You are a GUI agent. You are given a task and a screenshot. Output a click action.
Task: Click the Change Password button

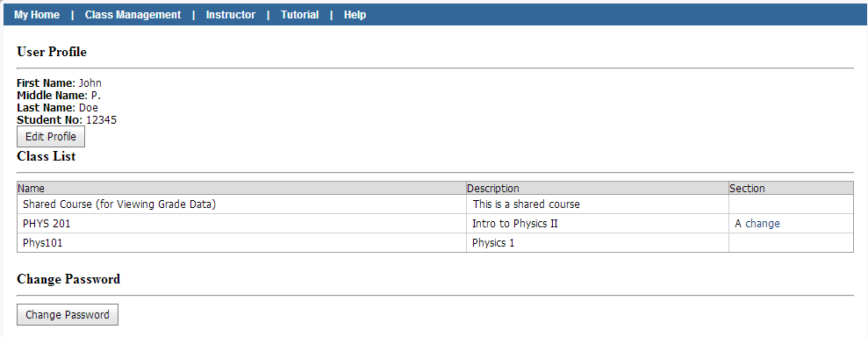(x=68, y=315)
